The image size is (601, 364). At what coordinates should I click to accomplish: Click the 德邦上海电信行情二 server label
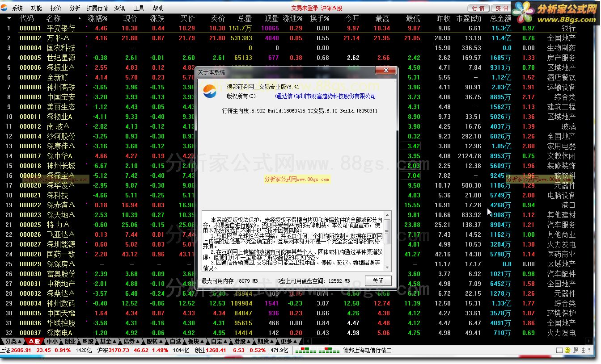pyautogui.click(x=367, y=350)
